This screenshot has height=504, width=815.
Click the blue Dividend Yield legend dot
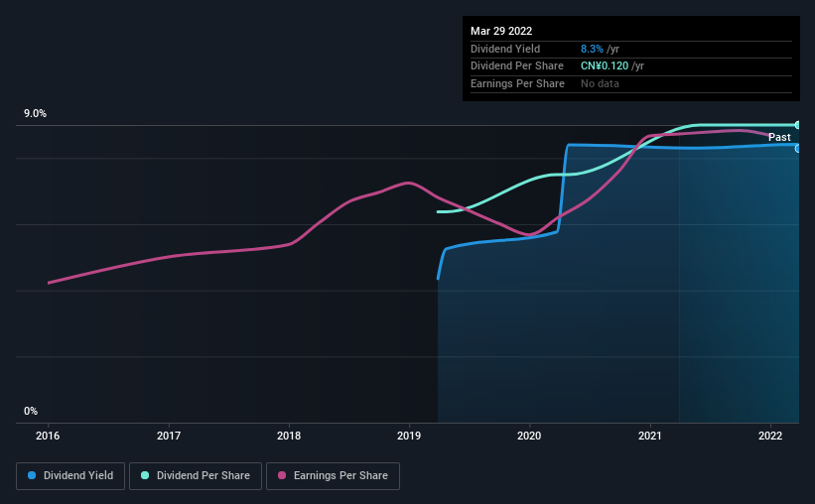[32, 475]
